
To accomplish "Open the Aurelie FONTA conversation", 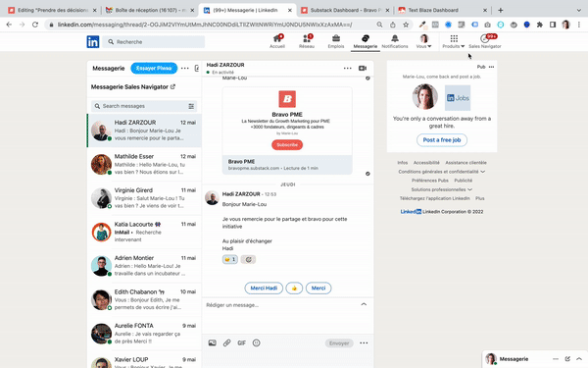I will click(x=144, y=334).
